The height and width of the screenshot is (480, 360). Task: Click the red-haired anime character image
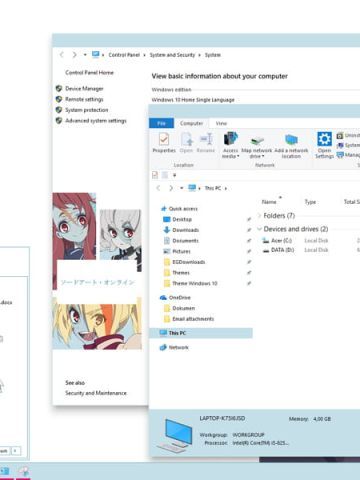point(74,226)
